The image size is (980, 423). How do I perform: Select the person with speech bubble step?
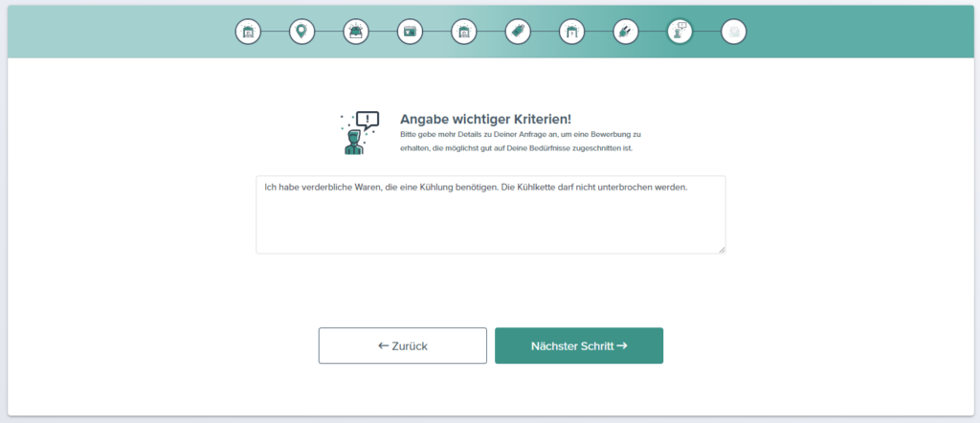point(680,32)
